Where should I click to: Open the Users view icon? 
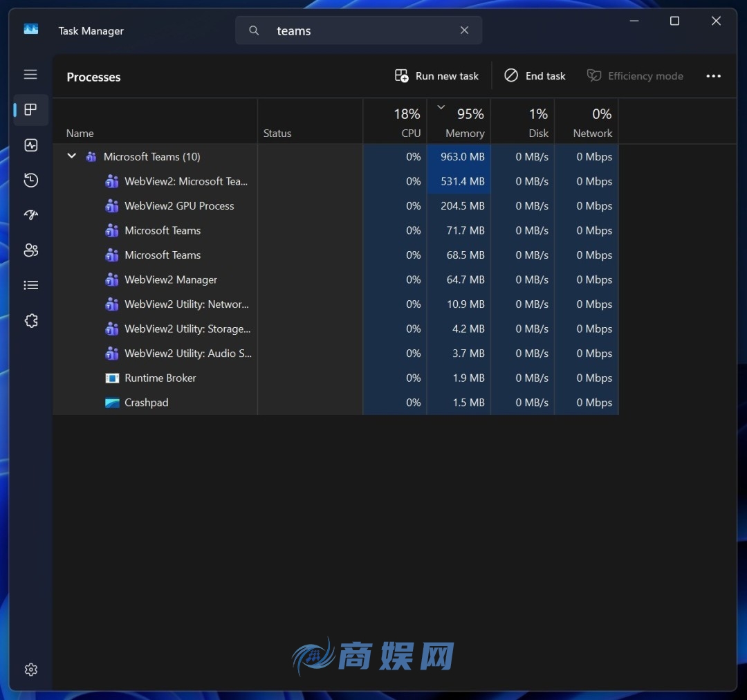coord(30,250)
